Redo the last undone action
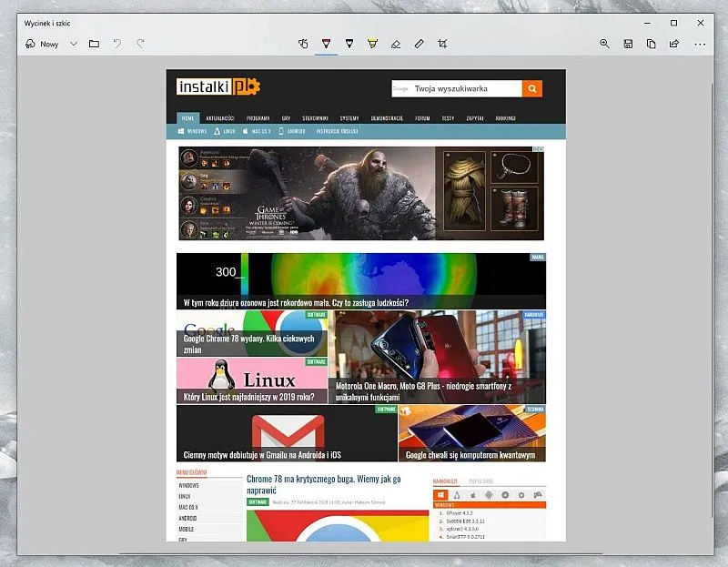Image resolution: width=728 pixels, height=567 pixels. pyautogui.click(x=140, y=44)
